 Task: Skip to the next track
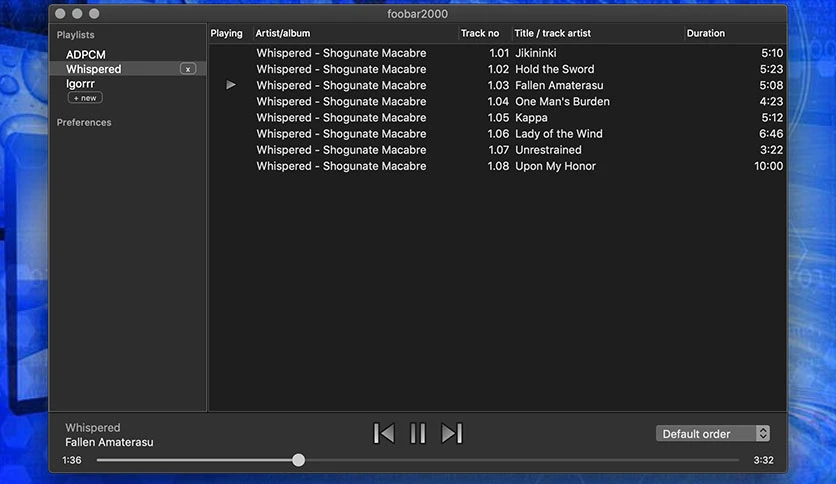tap(452, 433)
